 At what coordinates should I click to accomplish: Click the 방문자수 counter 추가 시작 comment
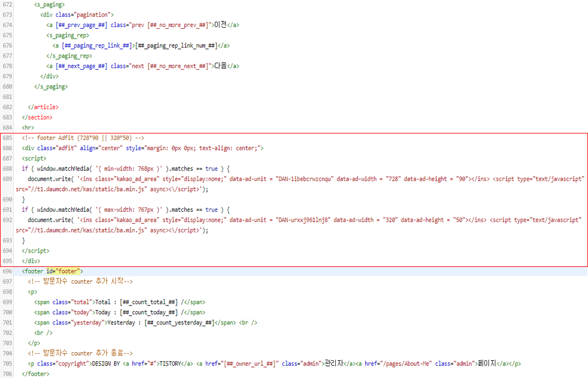click(x=80, y=281)
